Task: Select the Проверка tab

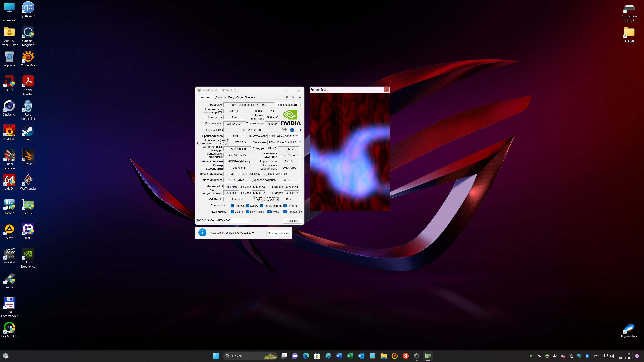Action: 251,97
